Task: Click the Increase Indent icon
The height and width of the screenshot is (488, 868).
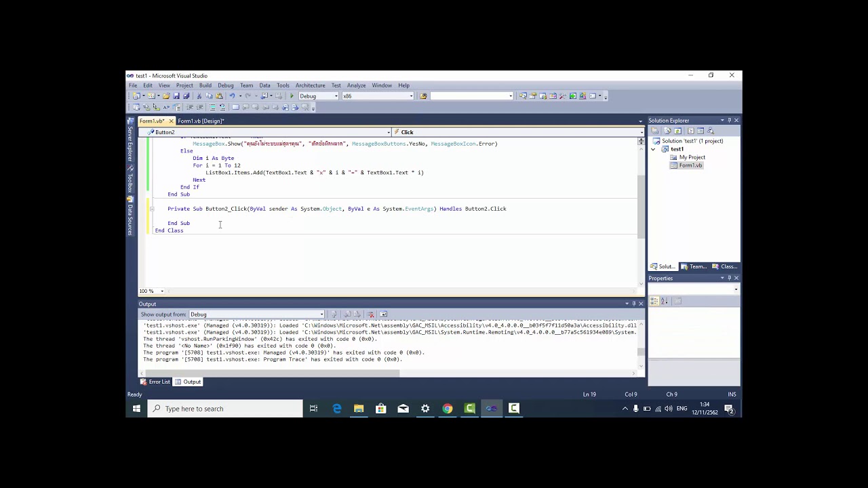Action: tap(199, 107)
